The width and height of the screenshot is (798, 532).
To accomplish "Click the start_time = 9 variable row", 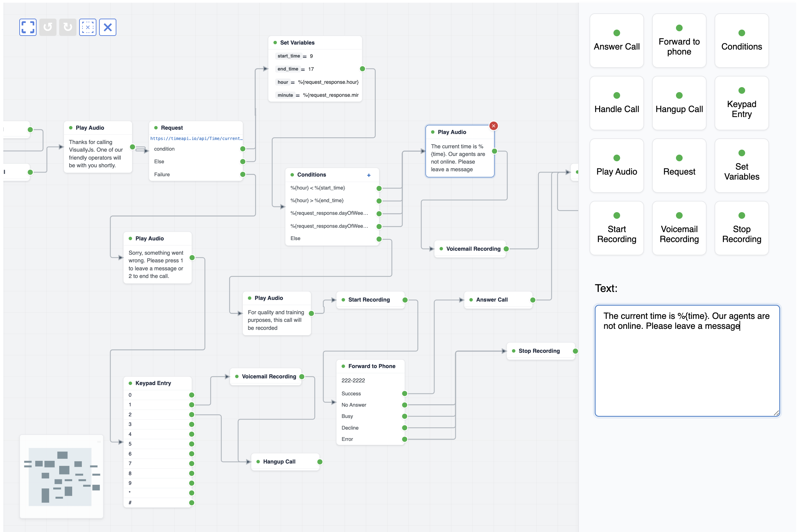I will point(316,56).
